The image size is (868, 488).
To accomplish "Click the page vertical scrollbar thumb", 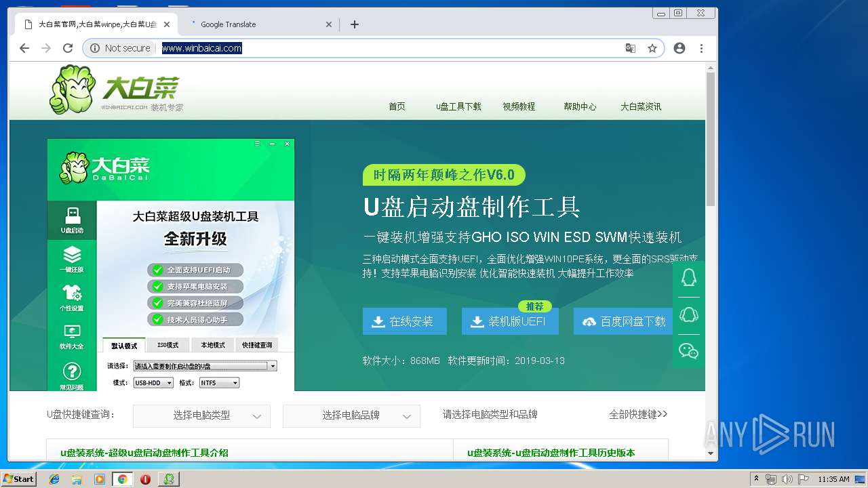I will 711,139.
